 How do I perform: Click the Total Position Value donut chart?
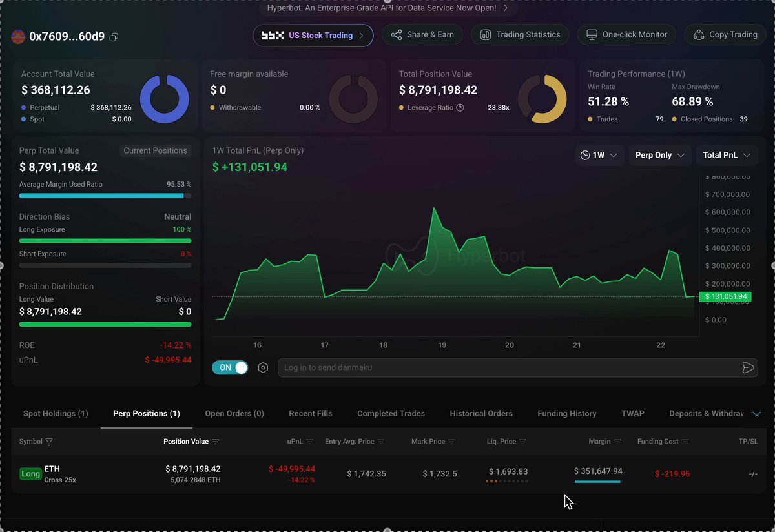(x=542, y=99)
